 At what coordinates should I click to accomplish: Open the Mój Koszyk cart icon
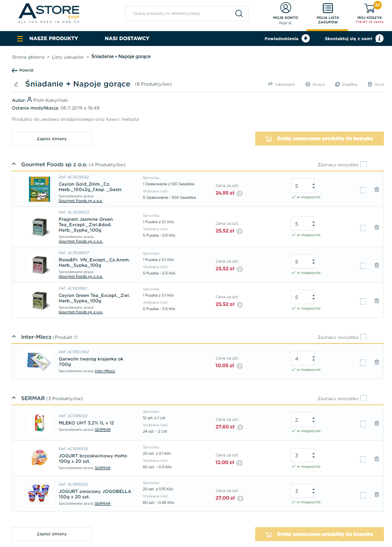370,8
